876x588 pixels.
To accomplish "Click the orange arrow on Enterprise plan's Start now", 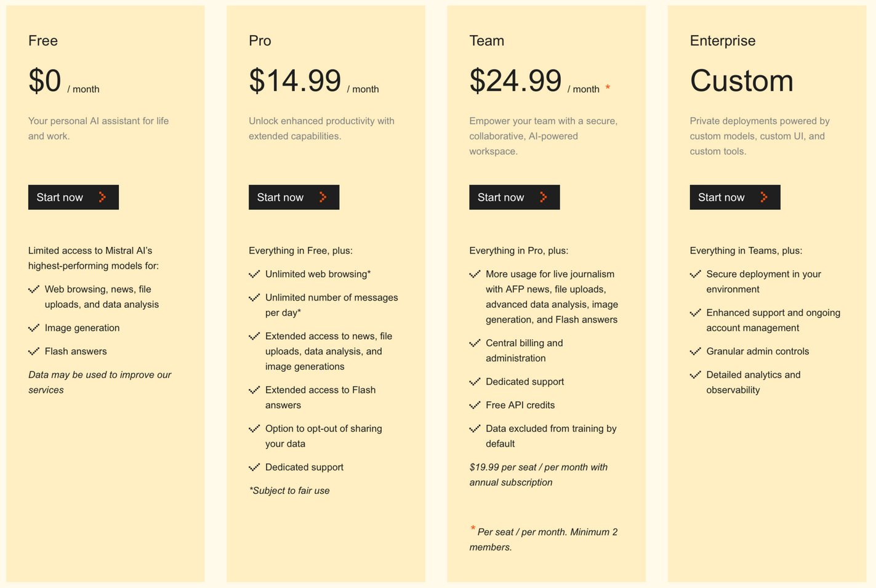I will pos(763,197).
